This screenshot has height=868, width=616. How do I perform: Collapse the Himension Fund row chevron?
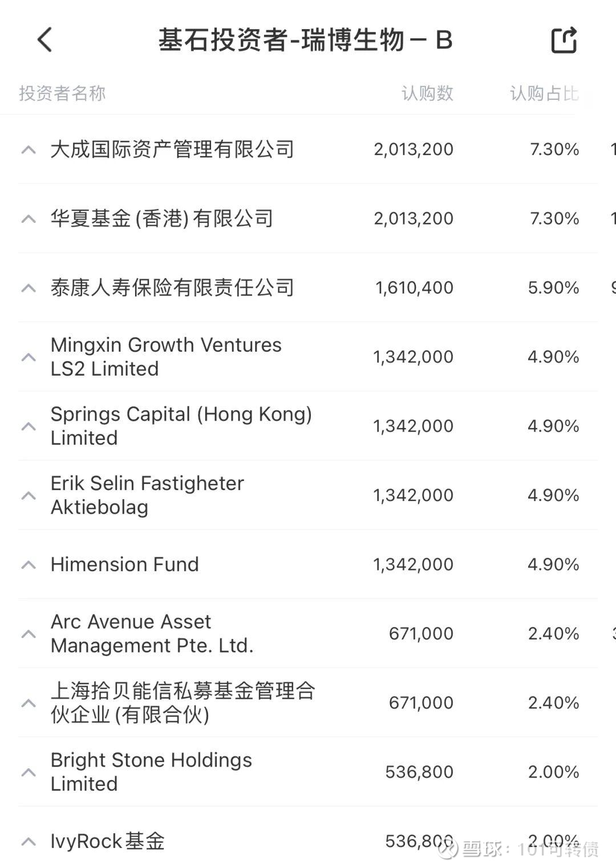29,565
